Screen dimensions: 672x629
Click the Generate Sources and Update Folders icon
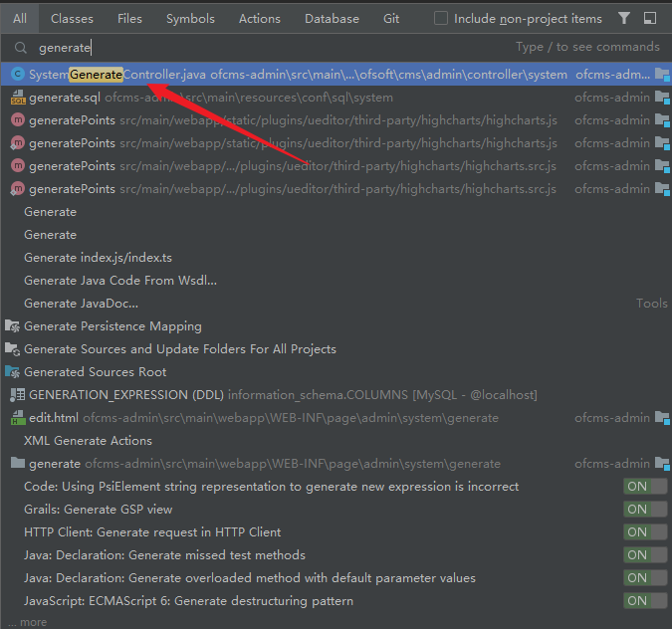(x=12, y=349)
